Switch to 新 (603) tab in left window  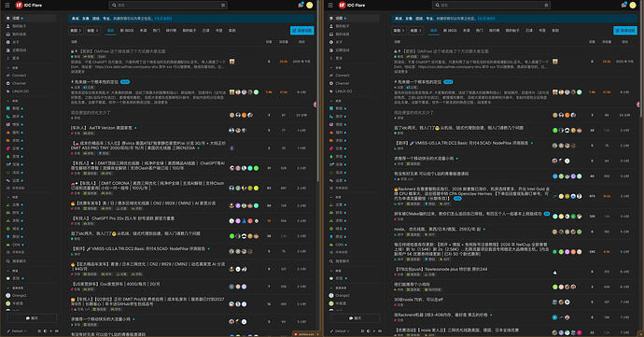[x=127, y=31]
